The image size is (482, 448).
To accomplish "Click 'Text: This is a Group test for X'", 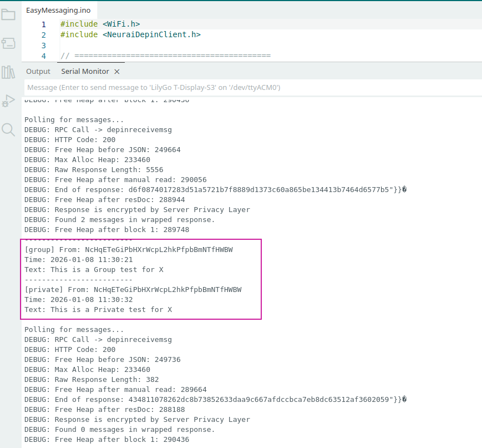I will tap(94, 270).
